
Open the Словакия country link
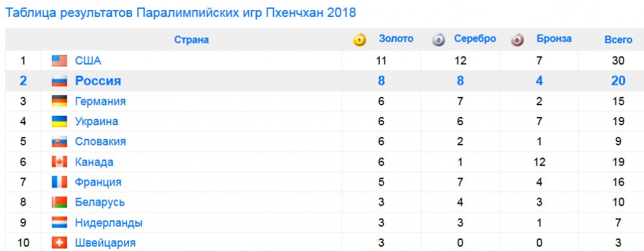100,142
